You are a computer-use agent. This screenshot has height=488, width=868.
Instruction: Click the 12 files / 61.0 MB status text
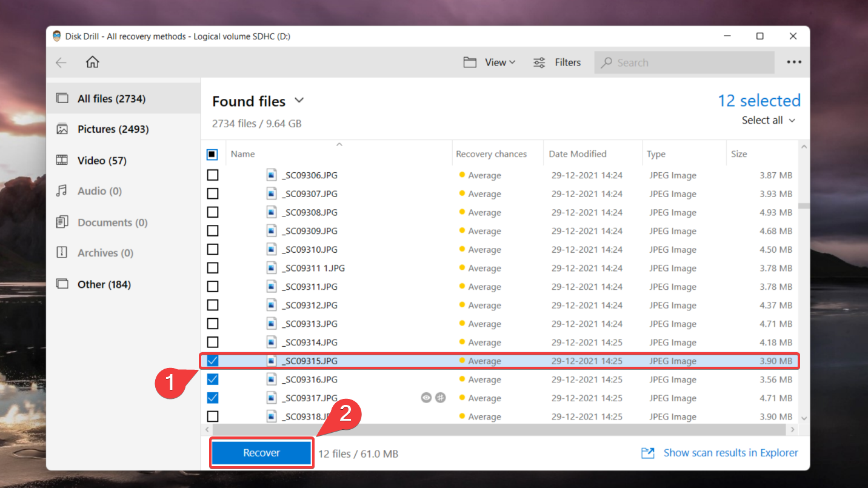358,453
